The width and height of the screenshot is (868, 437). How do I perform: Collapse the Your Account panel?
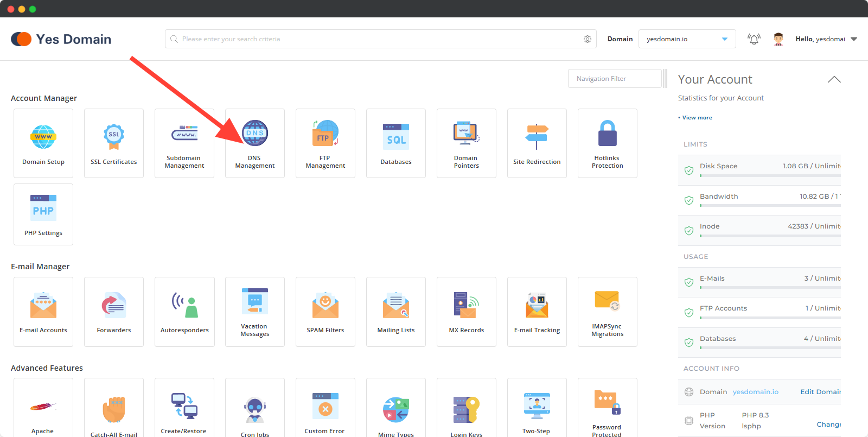[x=834, y=79]
